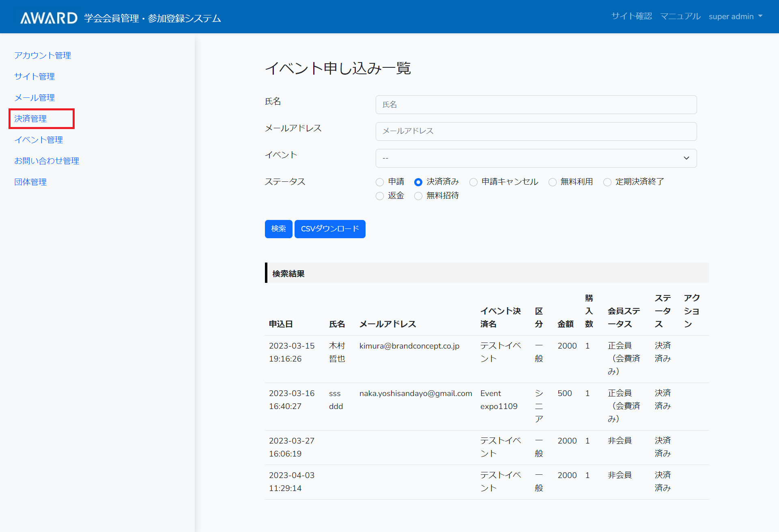Viewport: 779px width, 532px height.
Task: Click name sss ddd
Action: click(336, 400)
